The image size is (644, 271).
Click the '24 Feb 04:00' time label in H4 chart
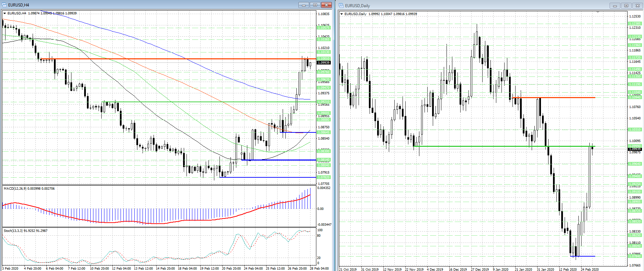click(x=253, y=269)
